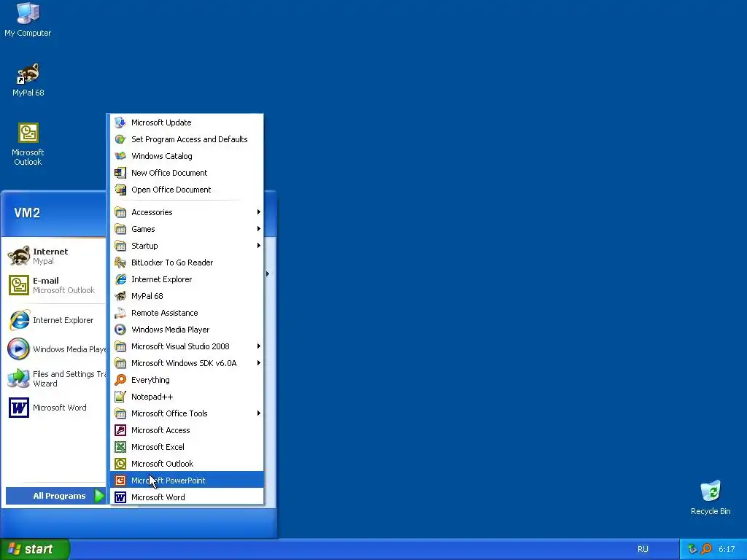
Task: Click the 6:17 system clock
Action: [727, 549]
